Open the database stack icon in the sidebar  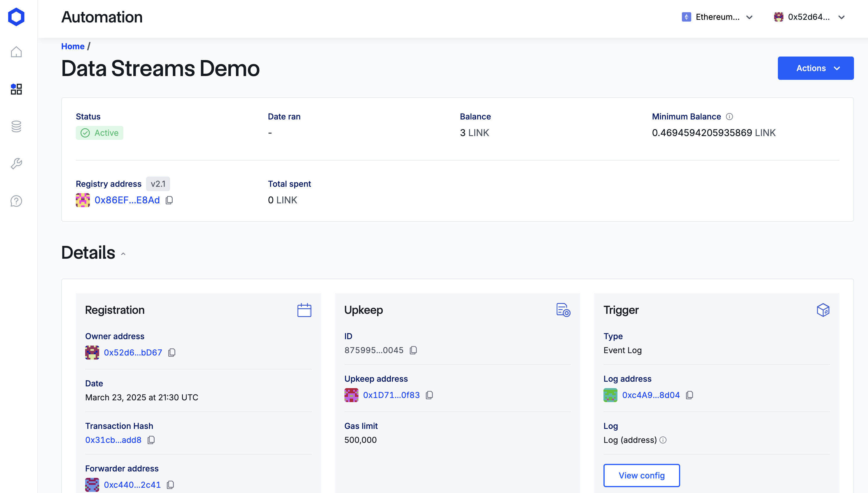point(16,126)
